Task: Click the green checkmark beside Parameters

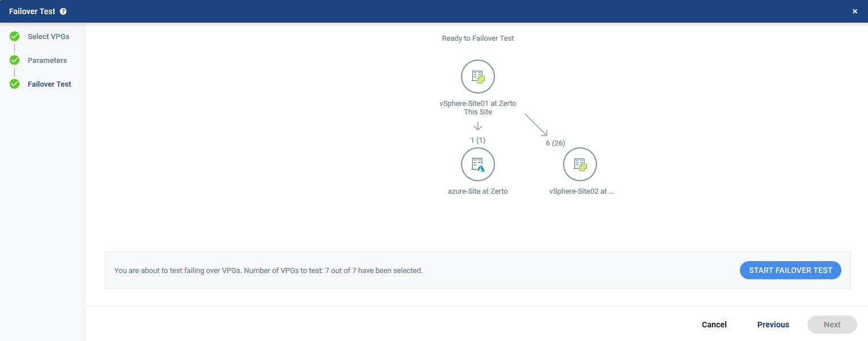Action: (15, 61)
